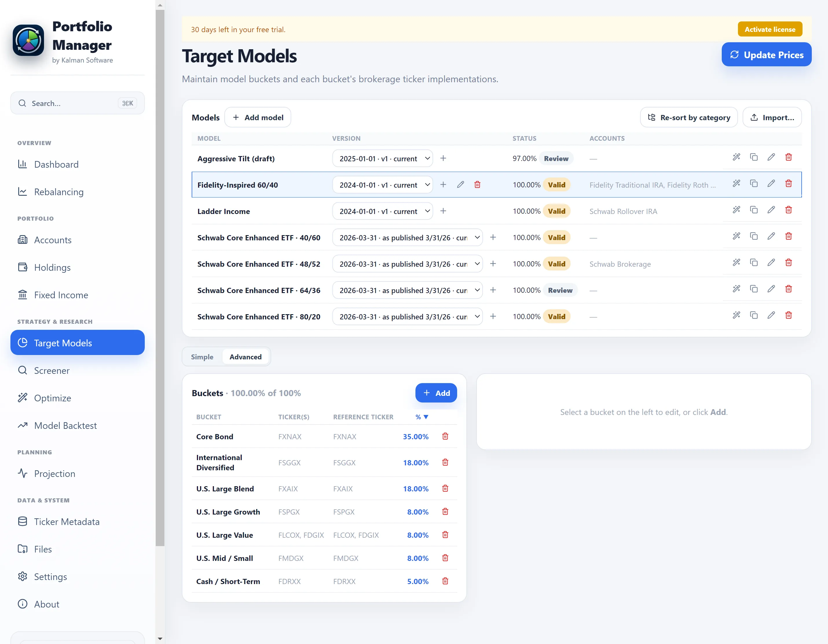Sort buckets by percent column
The height and width of the screenshot is (644, 828).
coord(422,417)
